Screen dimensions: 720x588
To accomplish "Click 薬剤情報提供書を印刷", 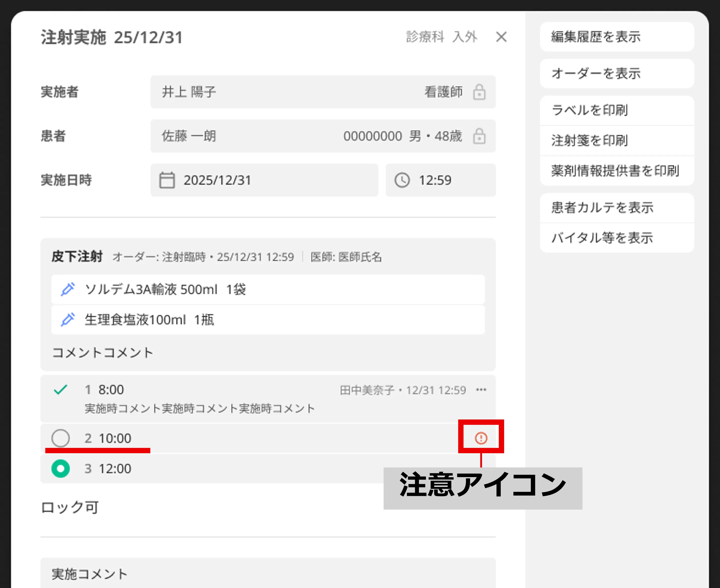I will click(616, 171).
